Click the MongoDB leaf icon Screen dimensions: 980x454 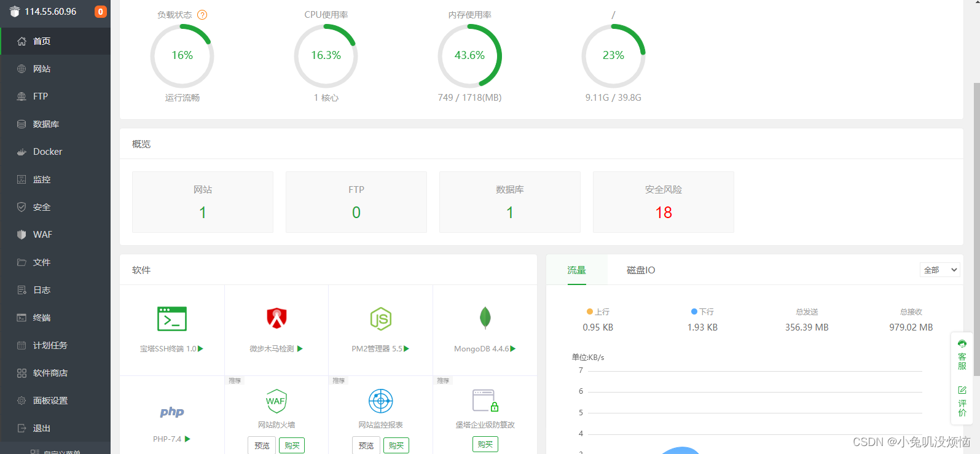click(x=485, y=318)
